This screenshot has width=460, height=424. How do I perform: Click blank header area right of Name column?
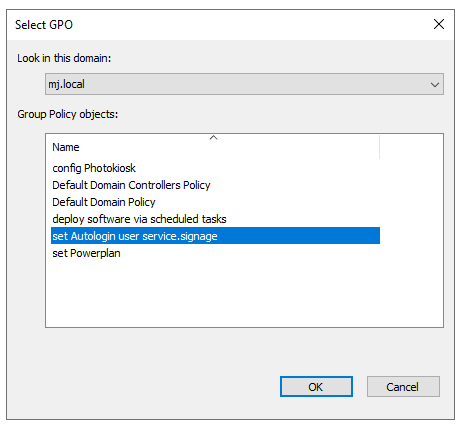tap(412, 147)
